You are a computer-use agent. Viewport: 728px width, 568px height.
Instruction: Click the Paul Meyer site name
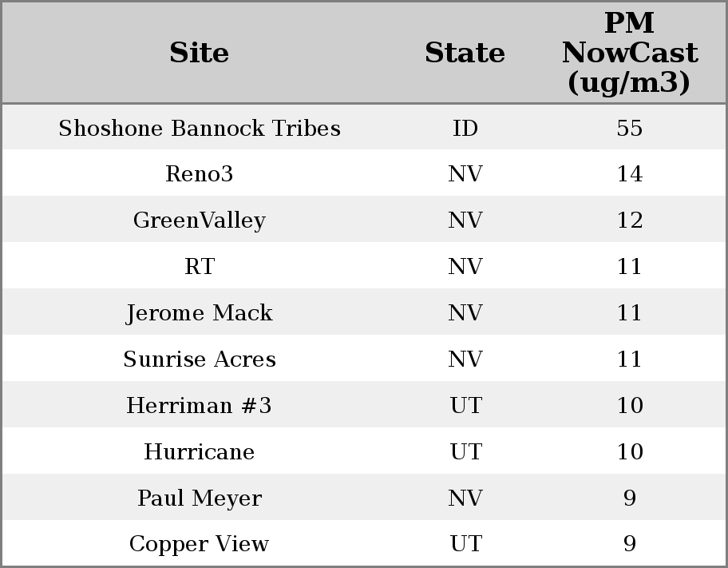[200, 498]
